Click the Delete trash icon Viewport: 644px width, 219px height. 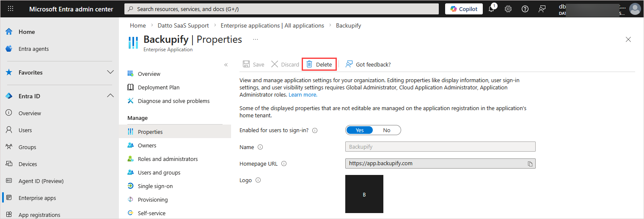(309, 64)
